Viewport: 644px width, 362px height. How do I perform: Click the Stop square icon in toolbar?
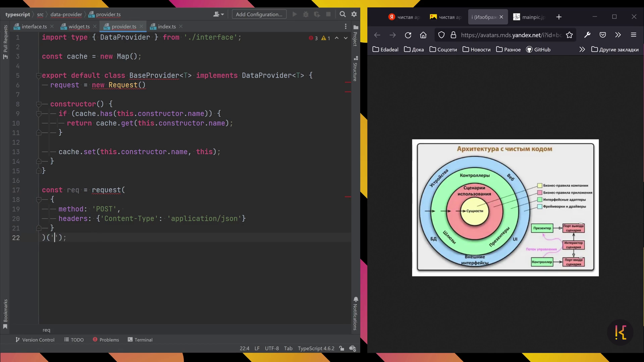click(x=328, y=14)
